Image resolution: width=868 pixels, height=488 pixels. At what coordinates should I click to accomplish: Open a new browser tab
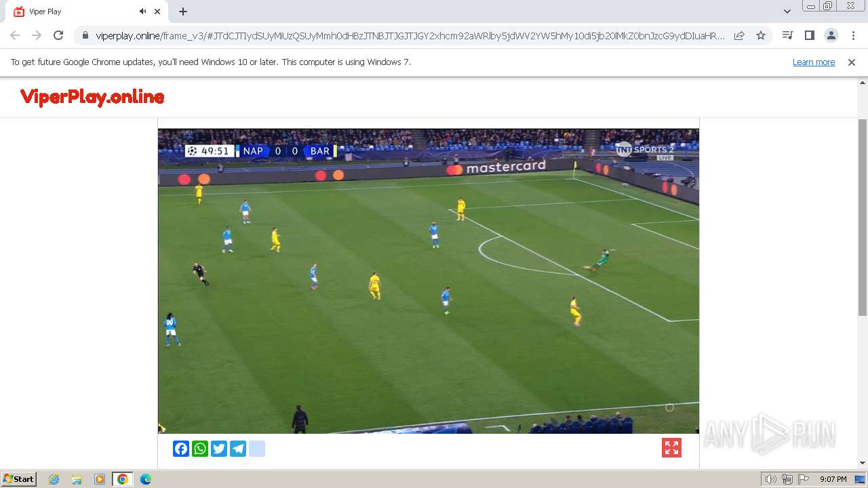click(183, 12)
